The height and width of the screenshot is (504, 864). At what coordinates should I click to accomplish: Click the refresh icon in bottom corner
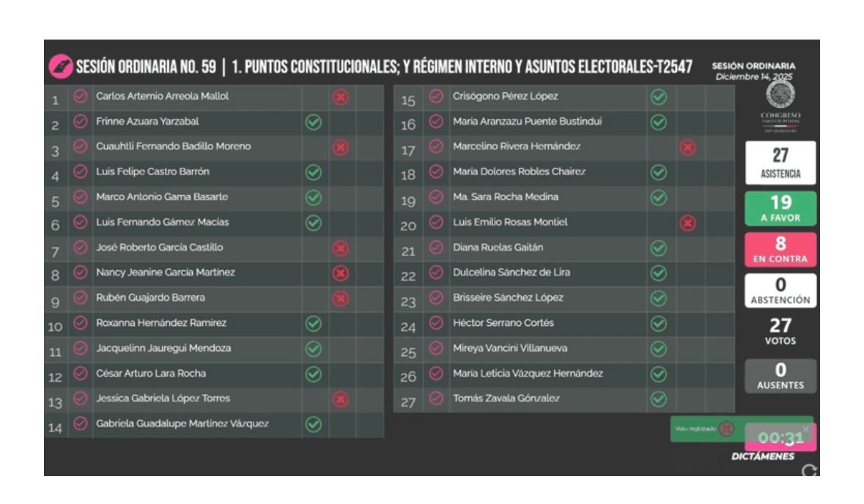coord(809,471)
